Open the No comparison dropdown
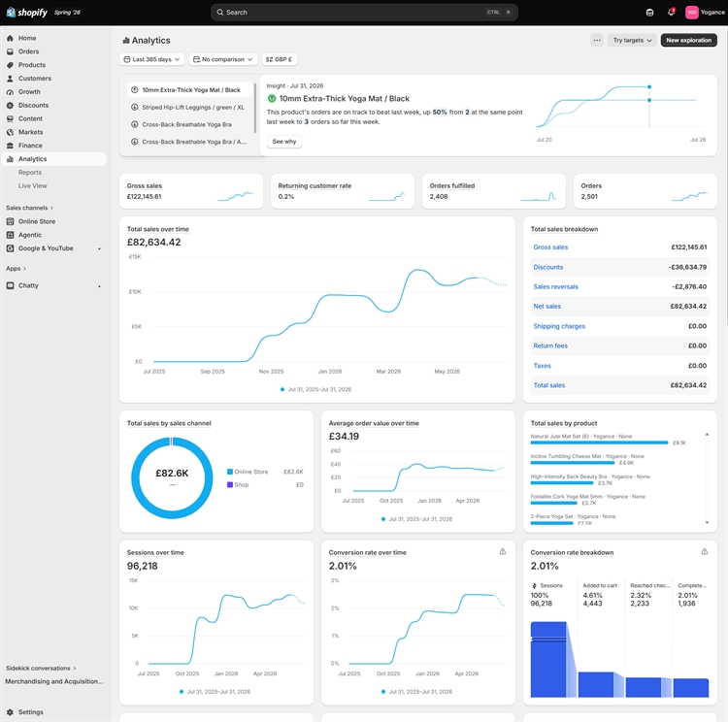Screen dimensions: 728x722 [223, 59]
